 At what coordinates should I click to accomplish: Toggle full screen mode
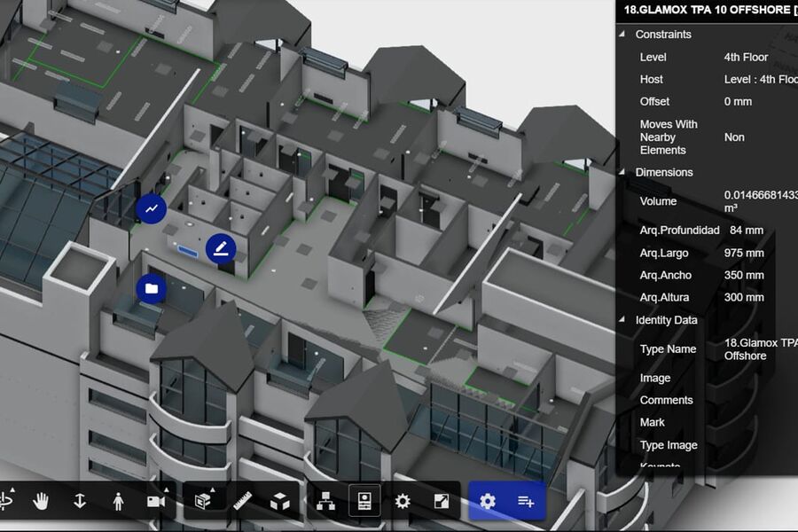point(441,501)
